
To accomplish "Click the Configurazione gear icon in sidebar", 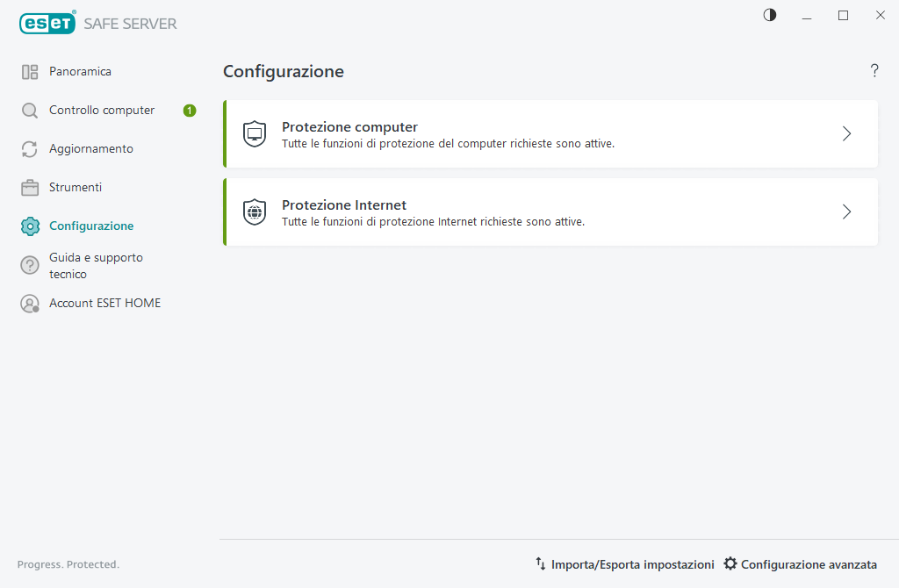I will (x=30, y=226).
